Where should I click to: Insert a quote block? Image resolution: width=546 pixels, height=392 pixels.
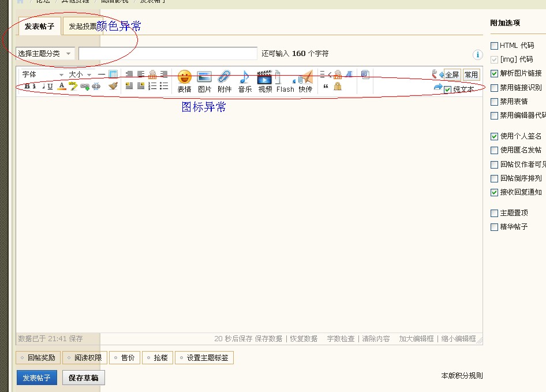tap(326, 86)
